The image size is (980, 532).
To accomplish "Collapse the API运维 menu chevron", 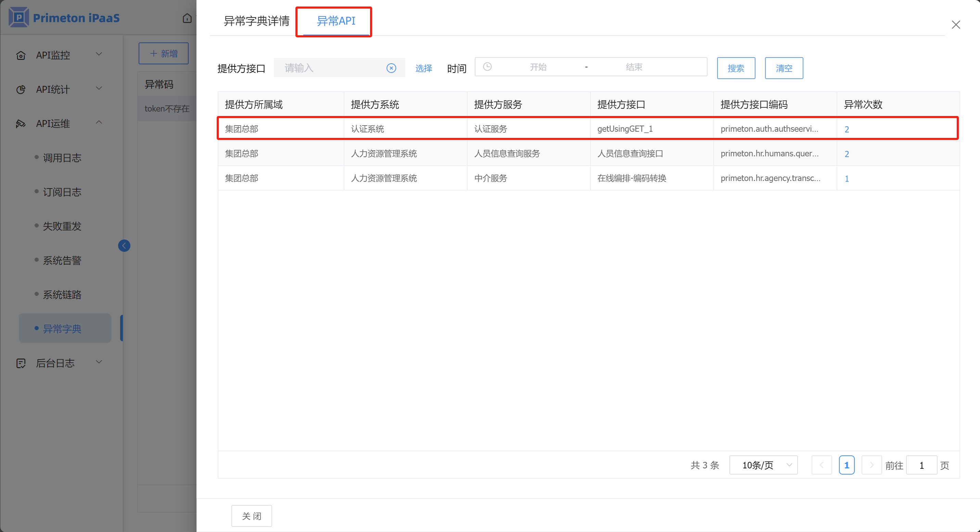I will (x=99, y=122).
